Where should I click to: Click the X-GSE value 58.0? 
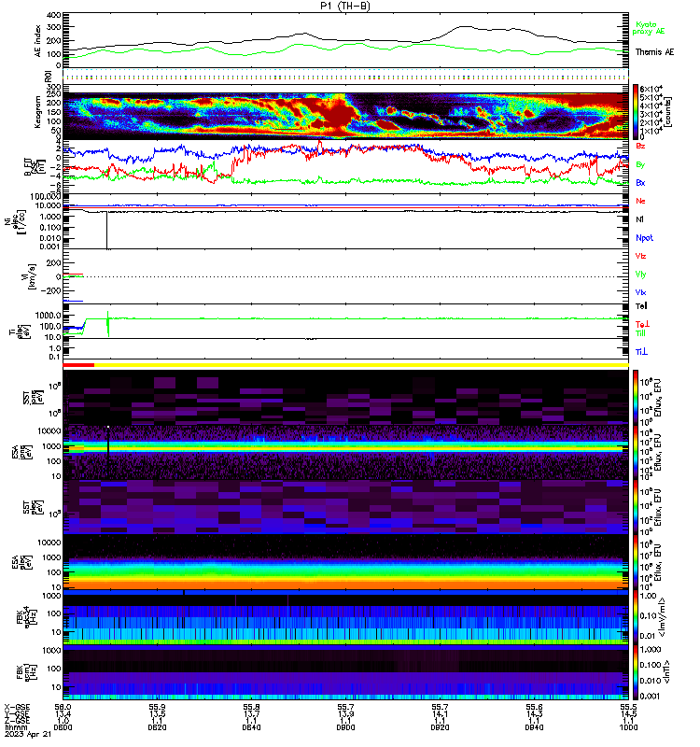(63, 708)
